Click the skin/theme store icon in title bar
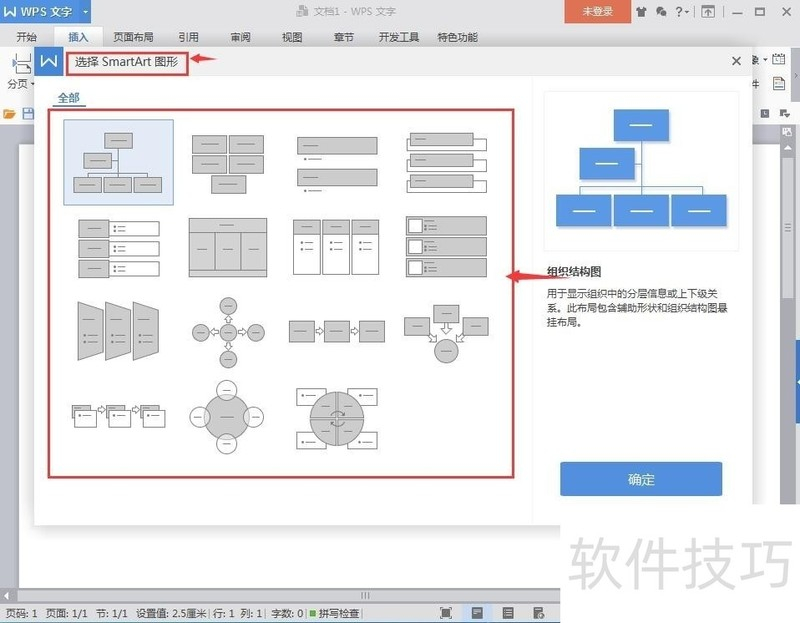Image resolution: width=800 pixels, height=623 pixels. (x=640, y=12)
